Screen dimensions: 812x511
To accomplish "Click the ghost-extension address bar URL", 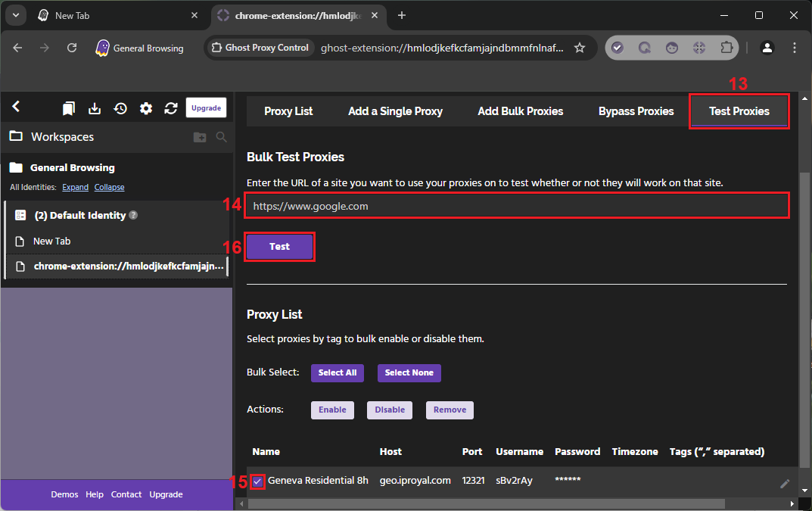I will click(x=442, y=48).
